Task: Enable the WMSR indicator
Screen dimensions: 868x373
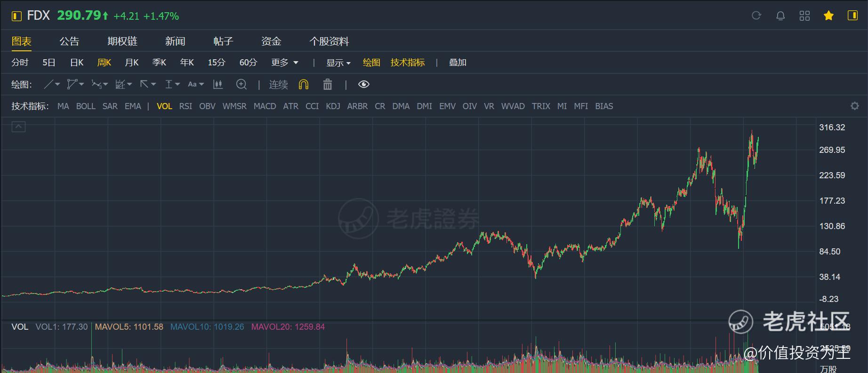Action: click(234, 106)
